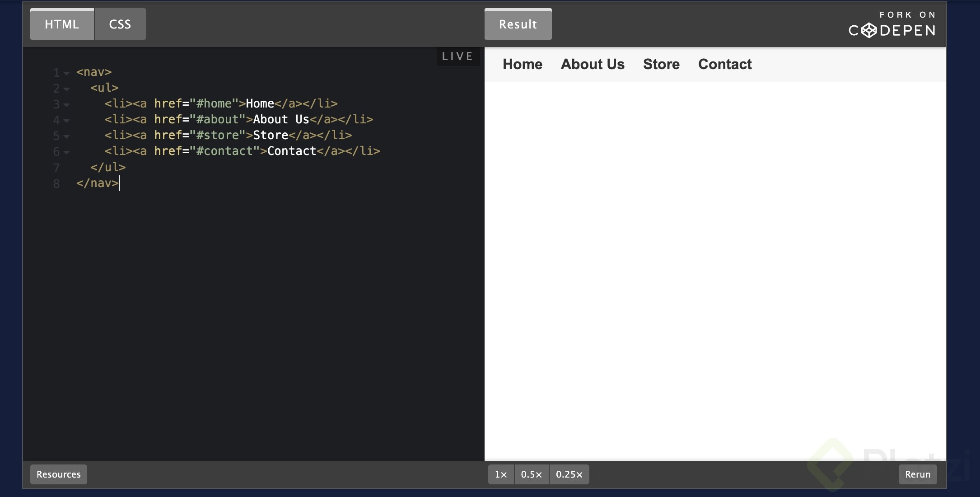980x497 pixels.
Task: Click the Rerun button
Action: tap(917, 474)
